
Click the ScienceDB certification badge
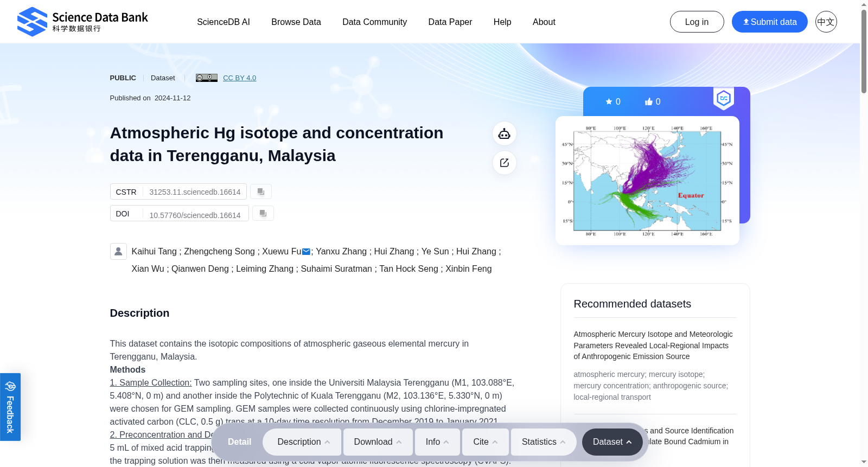[x=724, y=98]
